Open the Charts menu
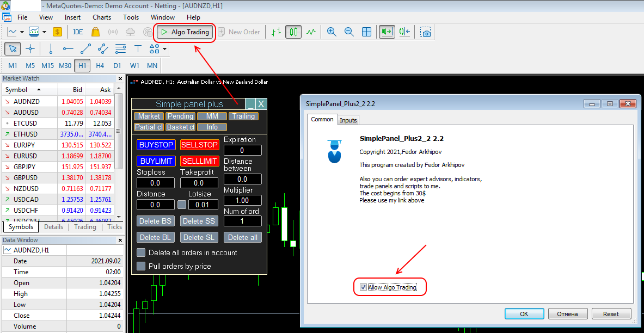 pyautogui.click(x=102, y=17)
